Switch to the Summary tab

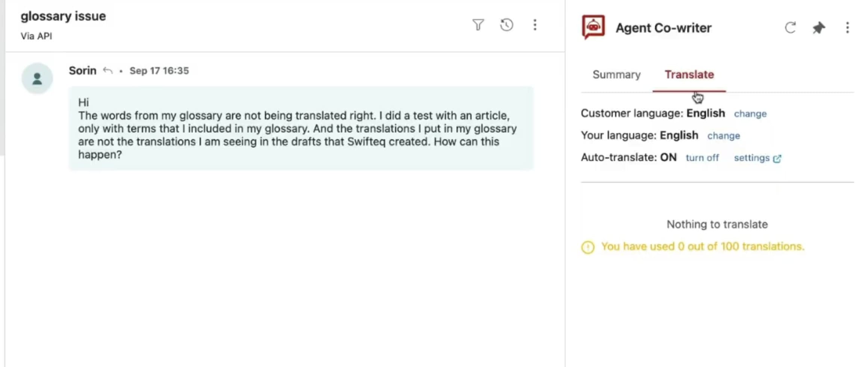tap(616, 75)
